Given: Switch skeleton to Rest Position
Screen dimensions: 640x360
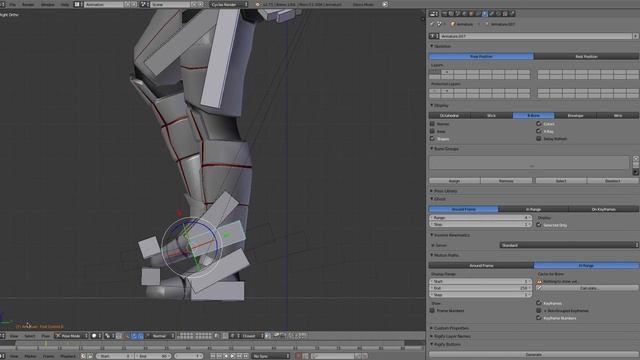Looking at the screenshot, I should click(x=586, y=56).
